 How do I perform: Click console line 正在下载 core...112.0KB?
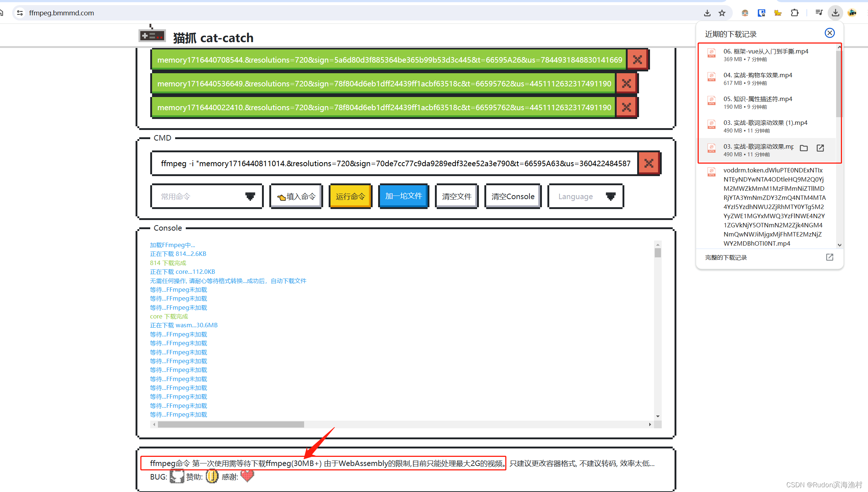click(182, 272)
